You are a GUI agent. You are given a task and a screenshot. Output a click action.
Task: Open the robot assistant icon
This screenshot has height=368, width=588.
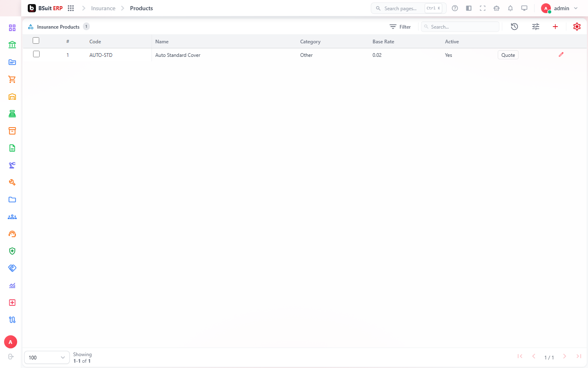(x=497, y=8)
